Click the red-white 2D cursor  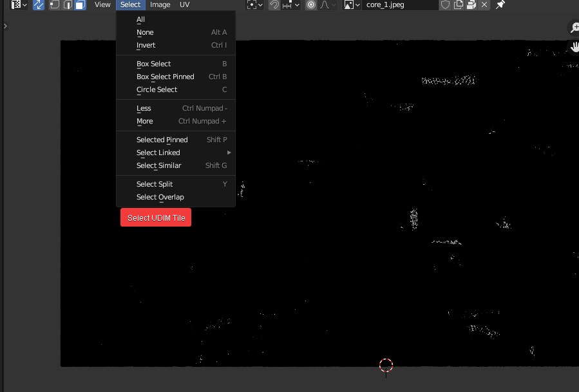[x=386, y=366]
